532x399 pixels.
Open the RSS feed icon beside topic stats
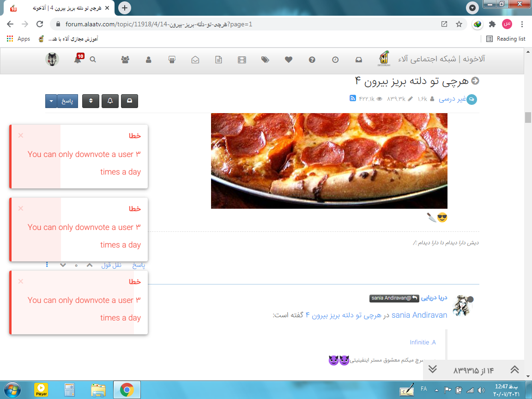click(352, 98)
